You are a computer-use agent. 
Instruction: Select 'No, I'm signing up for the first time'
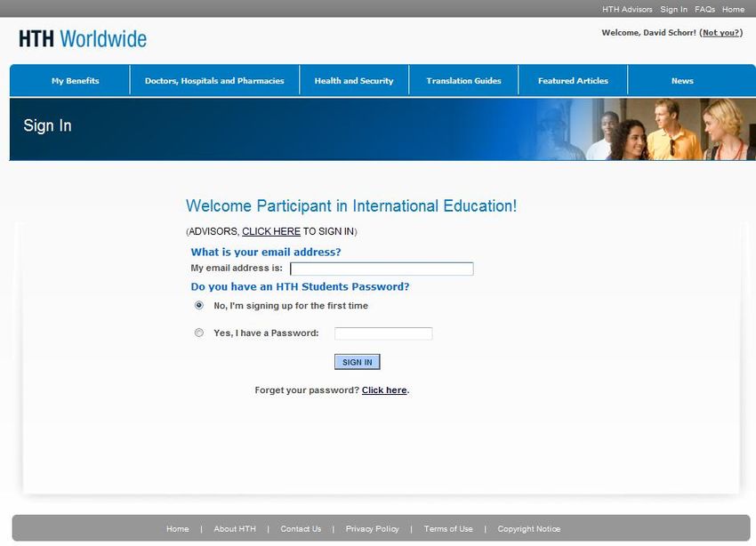(x=198, y=305)
